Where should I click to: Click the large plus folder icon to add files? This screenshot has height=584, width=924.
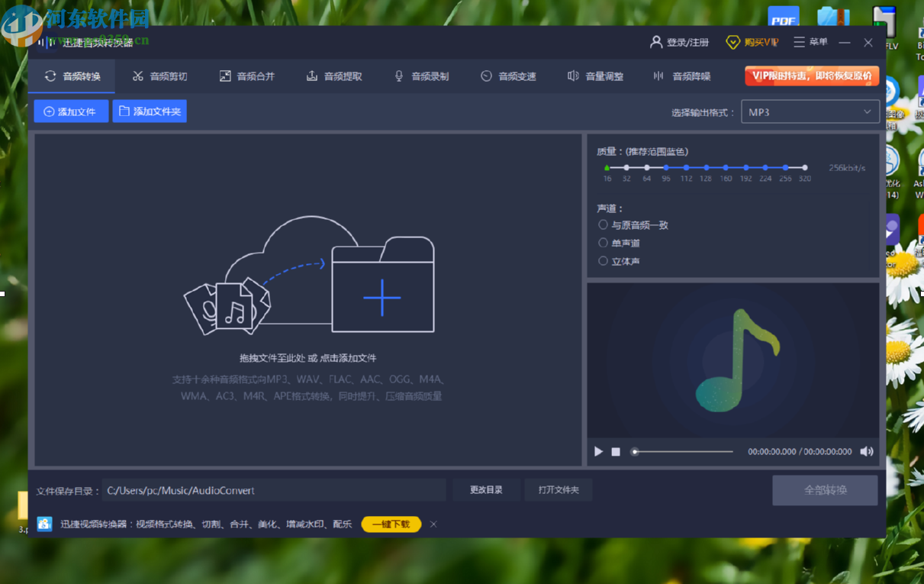(x=382, y=297)
